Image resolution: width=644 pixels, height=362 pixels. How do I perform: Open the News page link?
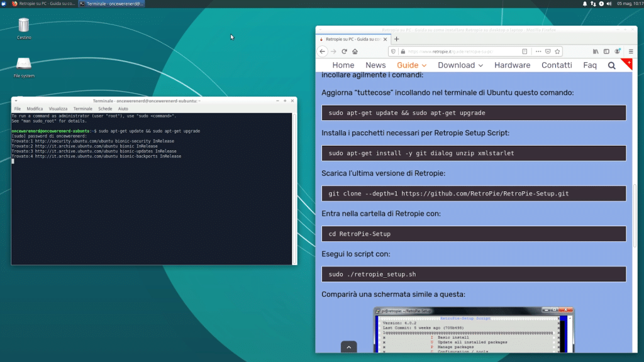375,65
